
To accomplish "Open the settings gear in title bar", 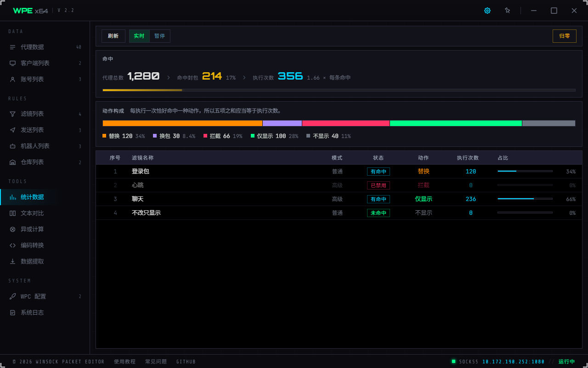I will [487, 11].
